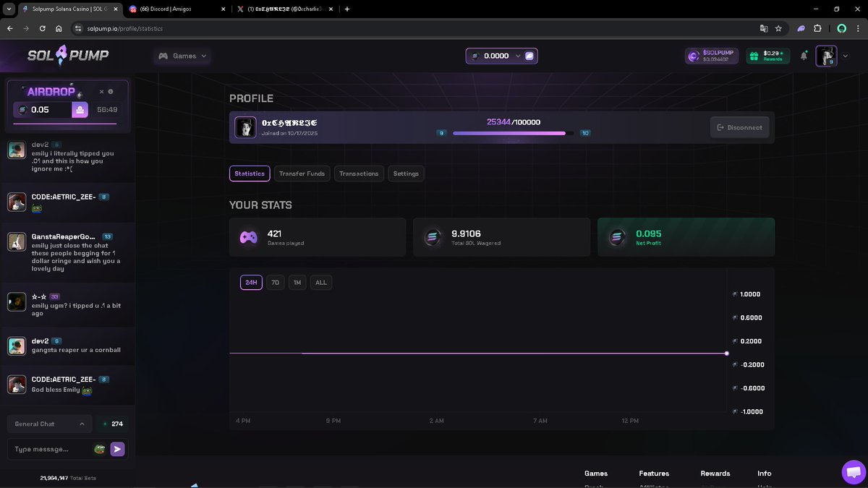
Task: Switch to the Discord | Amigos tab
Action: pyautogui.click(x=176, y=9)
